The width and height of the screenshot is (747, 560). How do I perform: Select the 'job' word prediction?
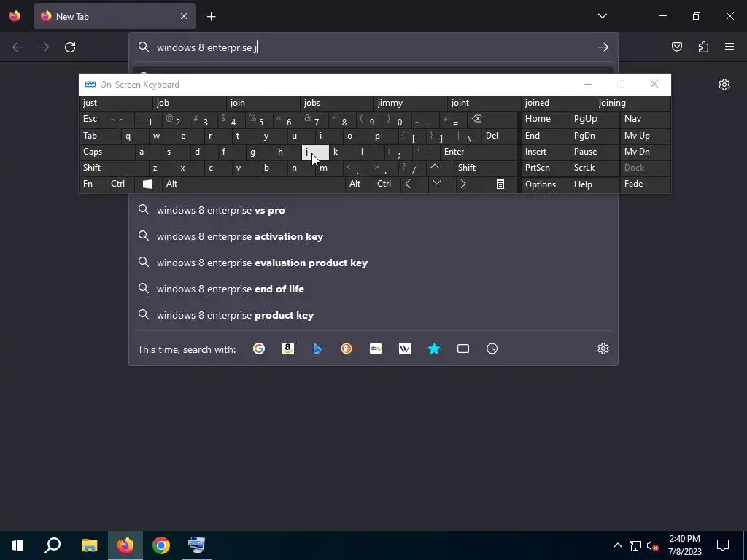pyautogui.click(x=190, y=103)
